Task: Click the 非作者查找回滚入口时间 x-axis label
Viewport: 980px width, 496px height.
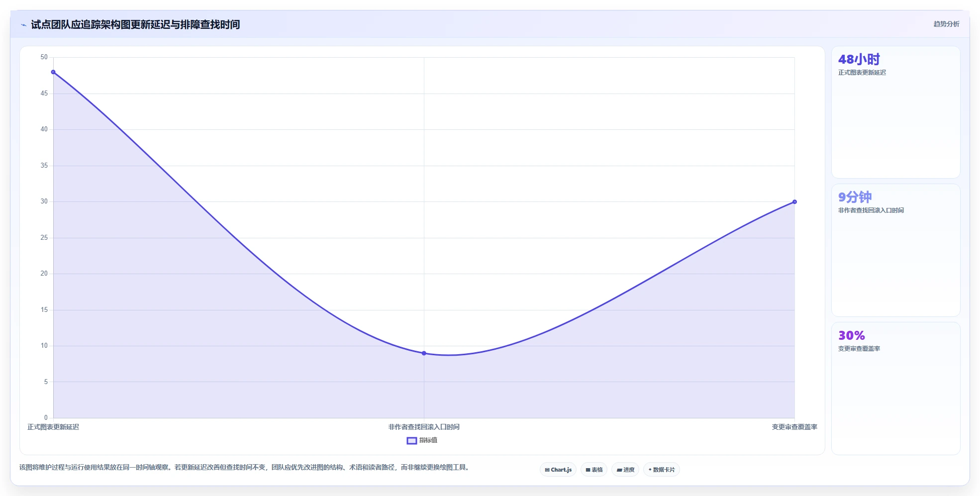Action: tap(424, 427)
